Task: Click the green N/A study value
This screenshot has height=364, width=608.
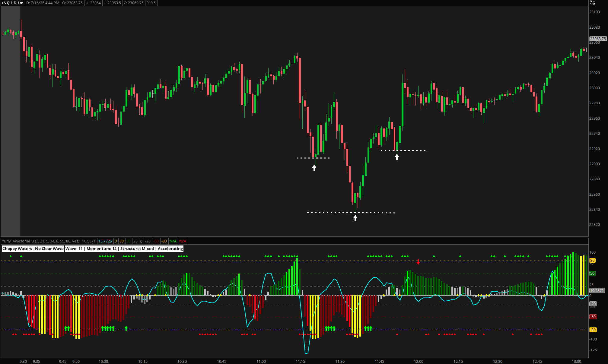Action: click(173, 241)
